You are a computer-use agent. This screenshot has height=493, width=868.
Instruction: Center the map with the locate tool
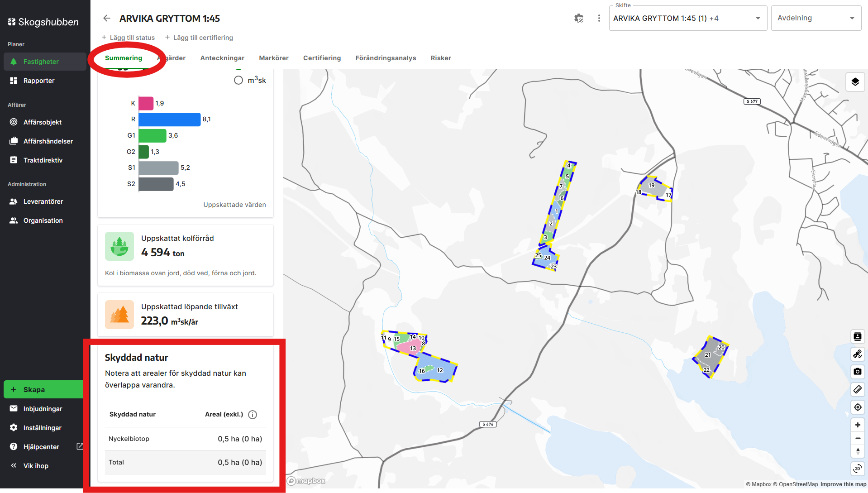(x=858, y=406)
